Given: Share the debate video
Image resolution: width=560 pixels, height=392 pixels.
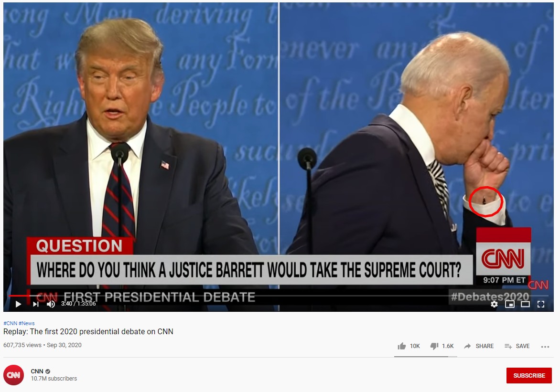Looking at the screenshot, I should pyautogui.click(x=479, y=346).
